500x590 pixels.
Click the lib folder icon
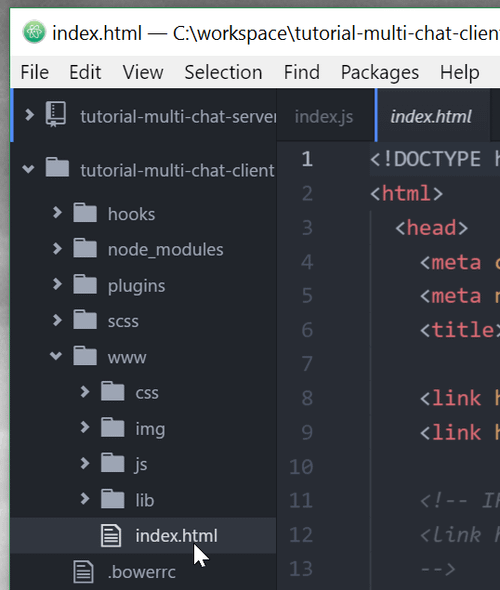click(112, 499)
